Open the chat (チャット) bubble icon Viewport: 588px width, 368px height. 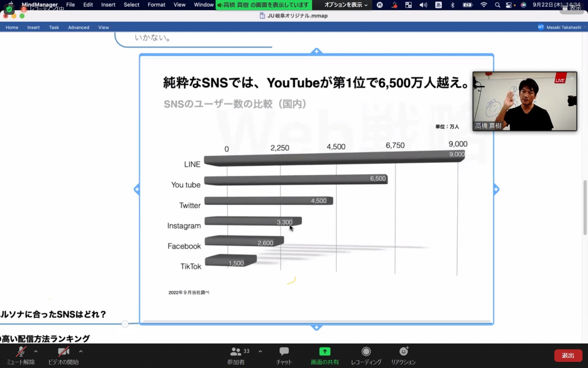coord(284,351)
